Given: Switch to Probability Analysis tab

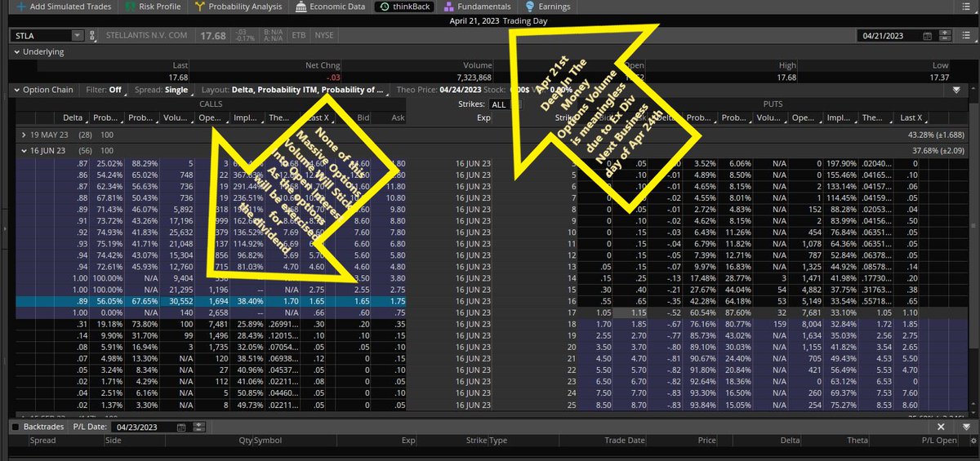Looking at the screenshot, I should tap(240, 7).
